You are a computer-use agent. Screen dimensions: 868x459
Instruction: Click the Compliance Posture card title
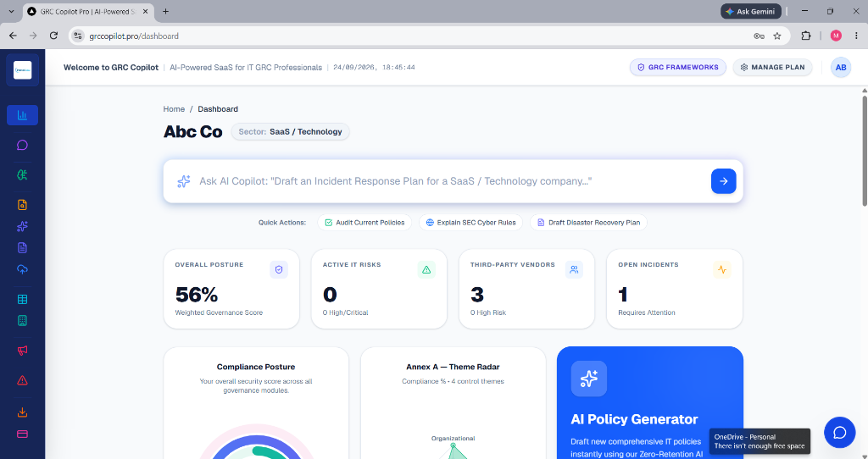[256, 367]
